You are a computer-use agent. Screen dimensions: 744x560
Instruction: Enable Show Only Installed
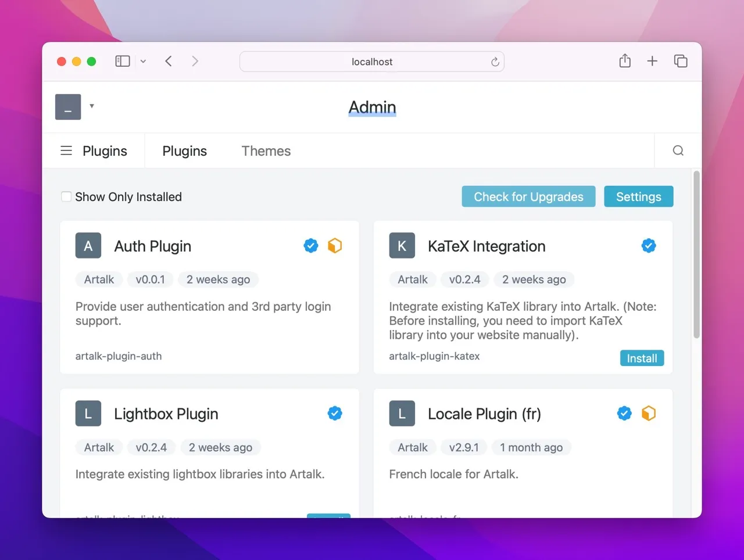[66, 196]
